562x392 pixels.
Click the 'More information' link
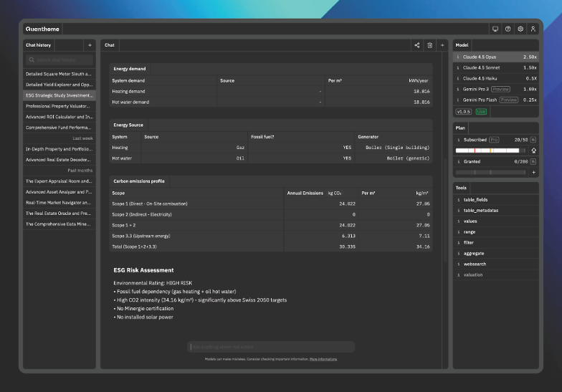click(323, 358)
